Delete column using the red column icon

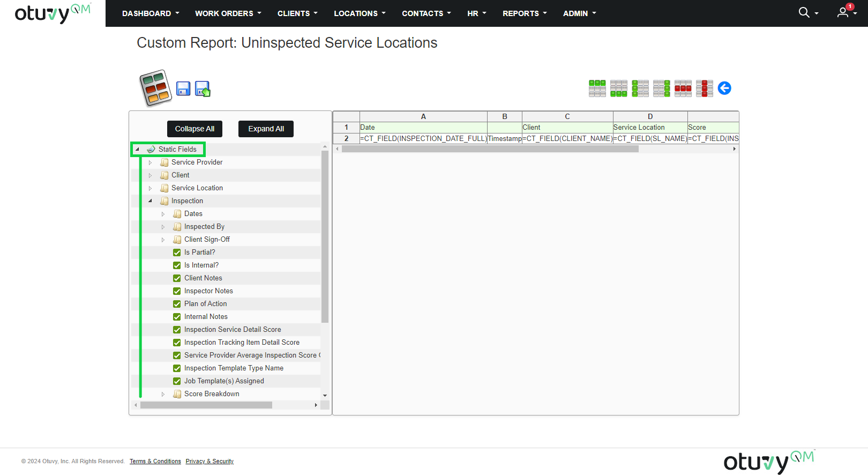point(705,88)
